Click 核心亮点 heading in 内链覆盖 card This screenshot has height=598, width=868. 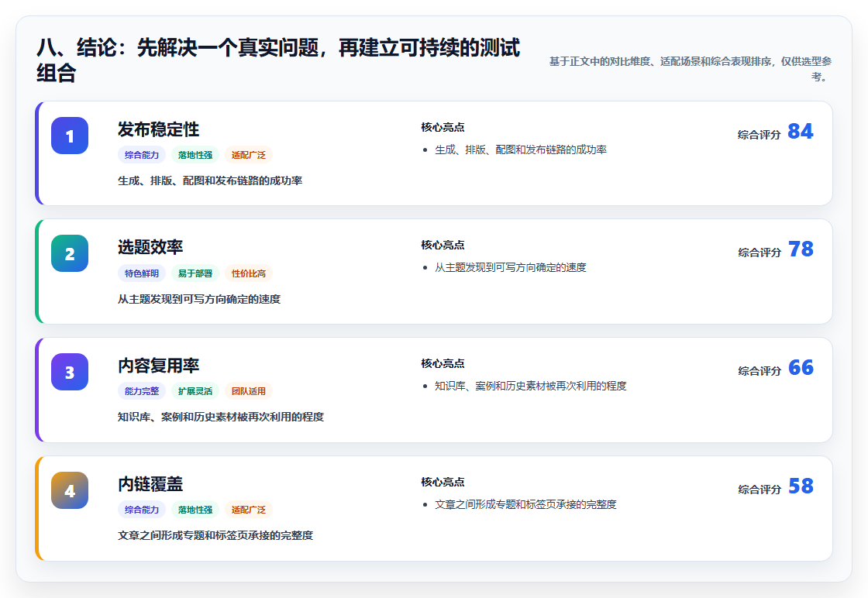click(x=443, y=482)
